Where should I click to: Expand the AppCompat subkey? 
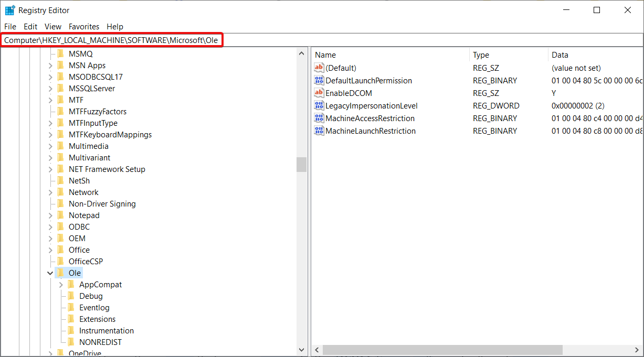pos(61,285)
